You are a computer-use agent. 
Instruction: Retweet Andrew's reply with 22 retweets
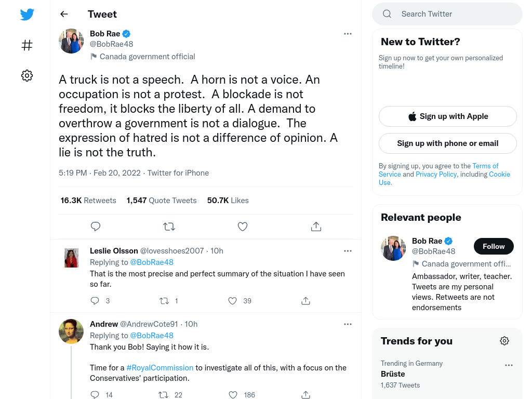point(164,395)
